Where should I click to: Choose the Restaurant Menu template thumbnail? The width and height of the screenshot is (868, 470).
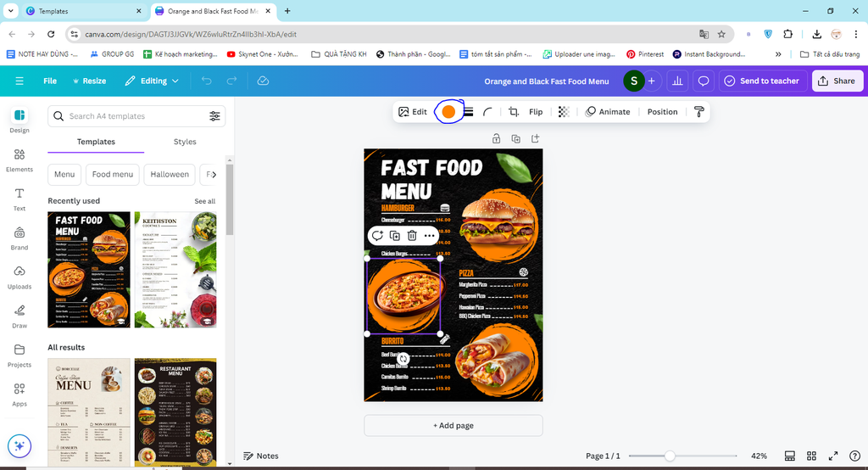(x=175, y=411)
